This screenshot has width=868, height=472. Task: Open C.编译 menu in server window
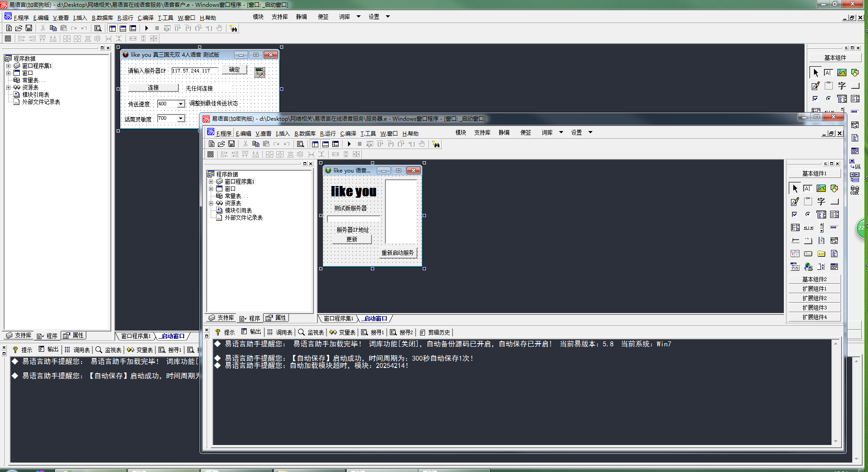click(348, 133)
